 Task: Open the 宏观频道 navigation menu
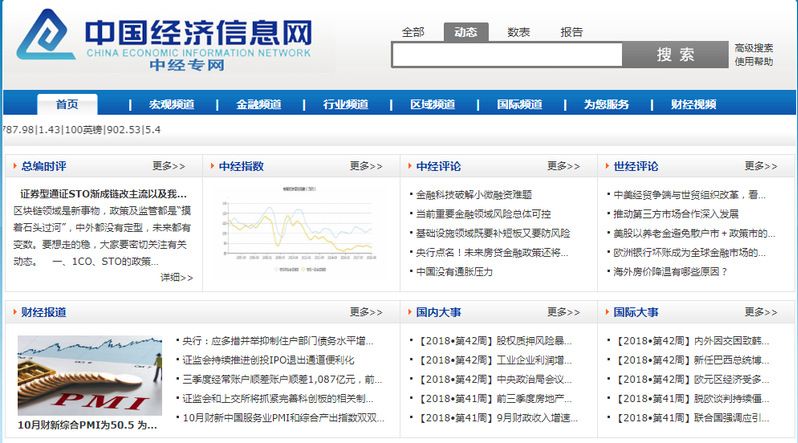click(x=171, y=104)
